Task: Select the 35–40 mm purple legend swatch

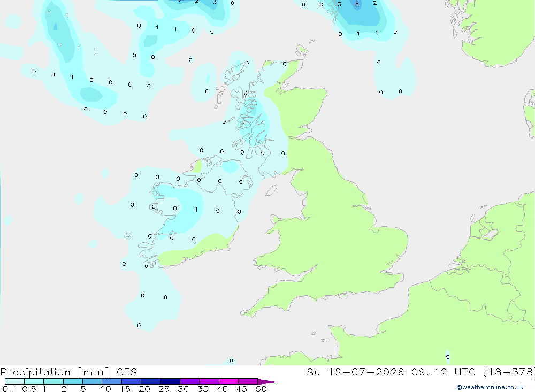Action: [209, 381]
